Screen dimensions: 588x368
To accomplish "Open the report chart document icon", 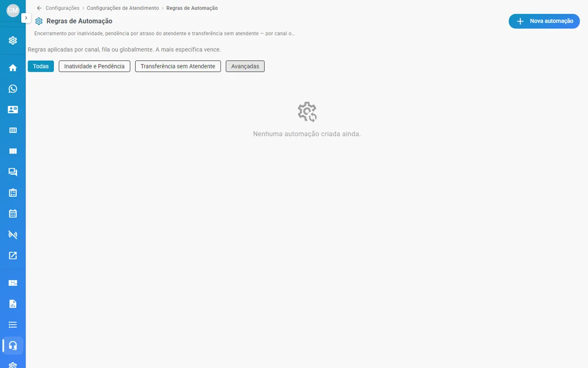I will click(13, 304).
